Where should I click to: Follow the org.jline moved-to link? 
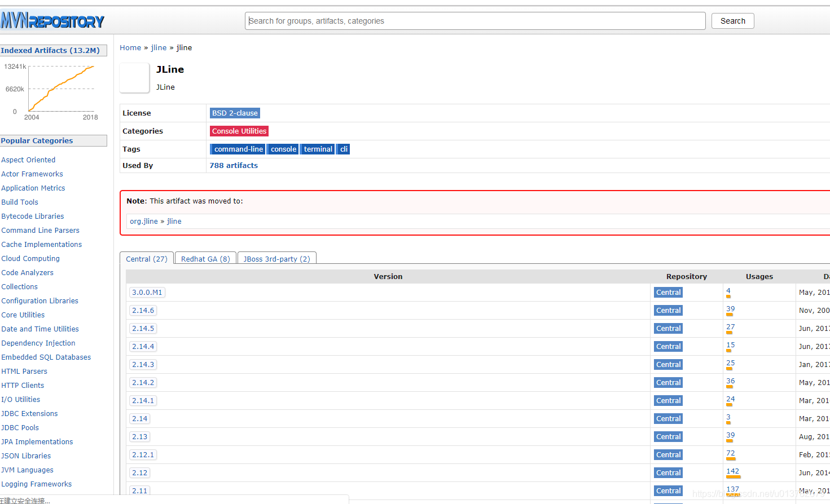pos(144,222)
